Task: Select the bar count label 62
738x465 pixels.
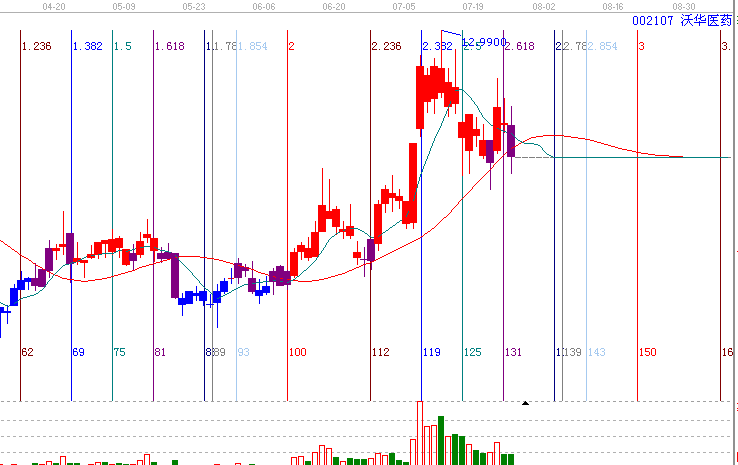Action: 27,352
